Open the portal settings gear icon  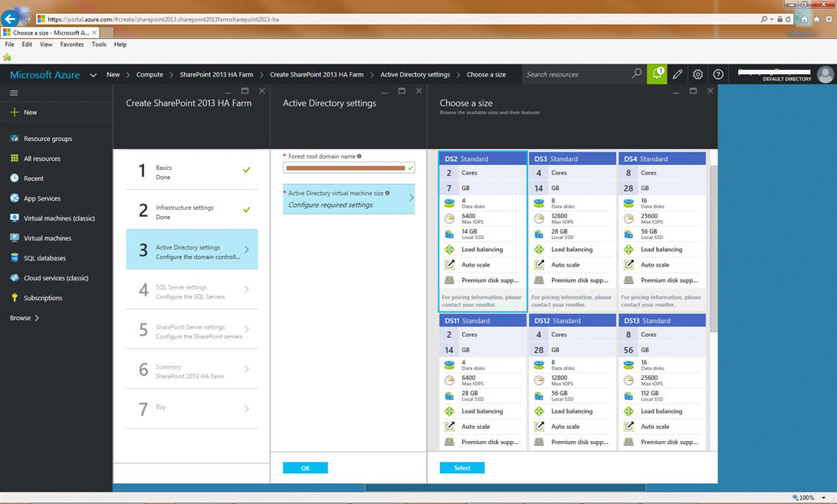pyautogui.click(x=697, y=74)
